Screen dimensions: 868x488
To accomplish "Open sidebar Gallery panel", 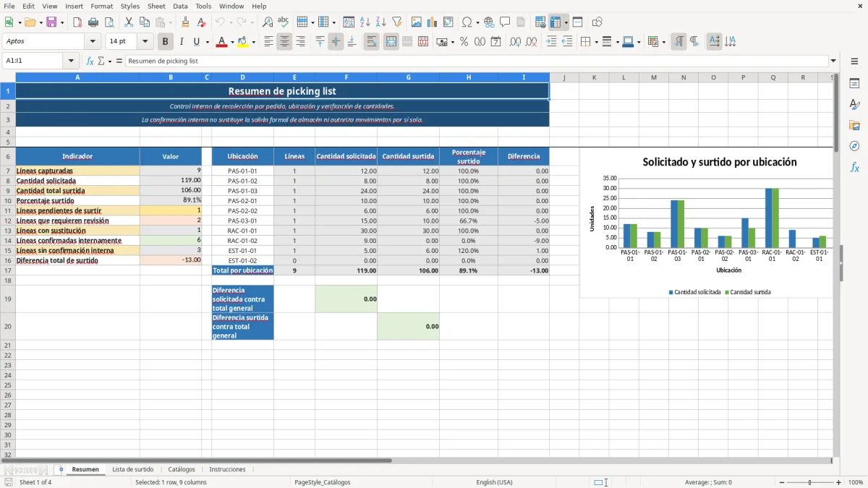I will (x=854, y=126).
